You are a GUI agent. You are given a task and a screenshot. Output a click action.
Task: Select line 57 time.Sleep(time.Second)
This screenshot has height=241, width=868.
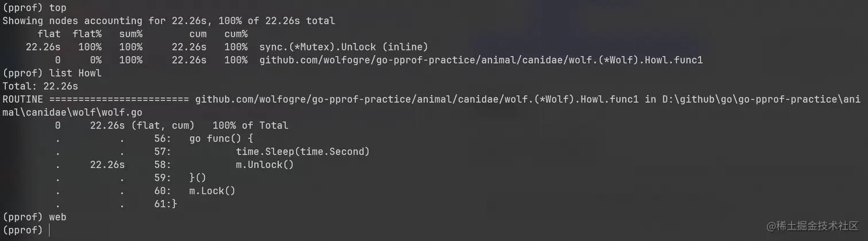(302, 152)
